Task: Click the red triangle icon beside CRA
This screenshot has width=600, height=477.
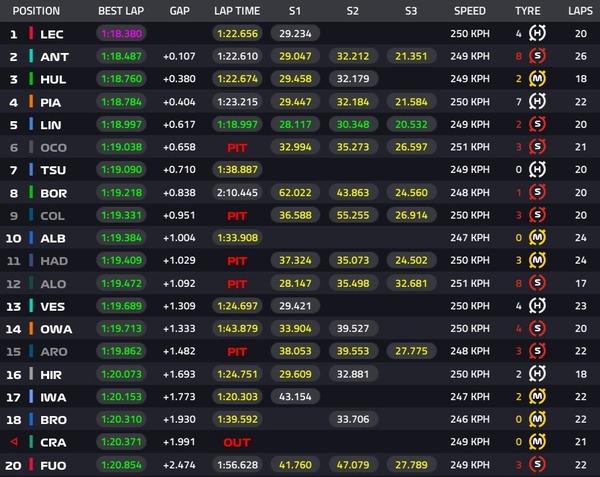Action: click(14, 442)
